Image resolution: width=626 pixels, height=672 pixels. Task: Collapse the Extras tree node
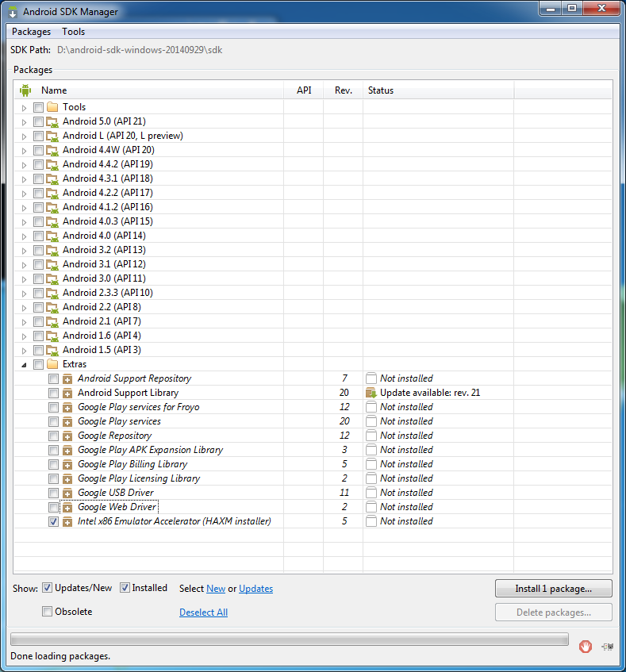(x=24, y=365)
